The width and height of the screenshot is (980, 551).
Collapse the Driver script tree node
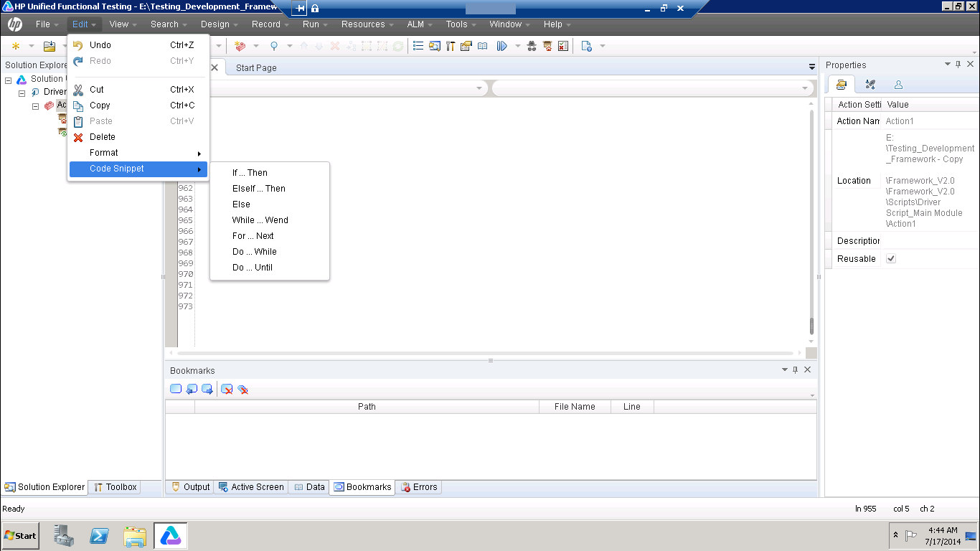pos(22,92)
